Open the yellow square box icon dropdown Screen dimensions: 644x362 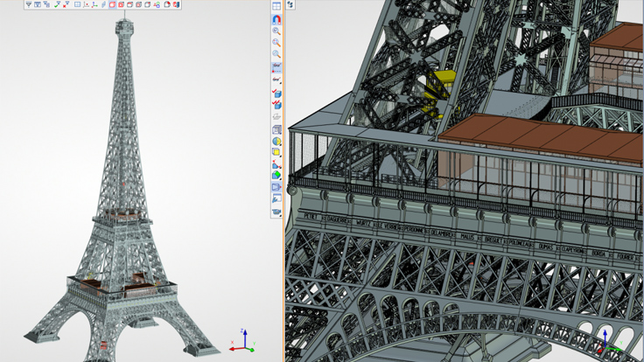click(276, 152)
